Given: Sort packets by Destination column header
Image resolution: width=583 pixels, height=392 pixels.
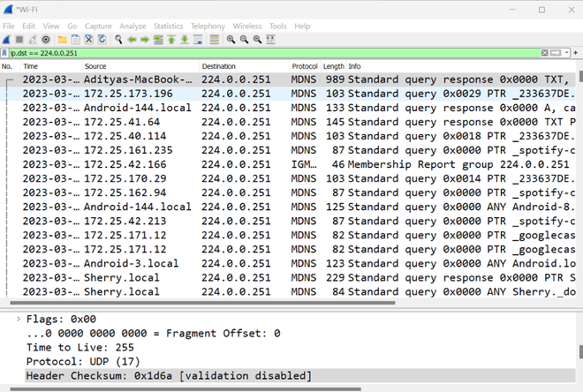Looking at the screenshot, I should pos(245,66).
